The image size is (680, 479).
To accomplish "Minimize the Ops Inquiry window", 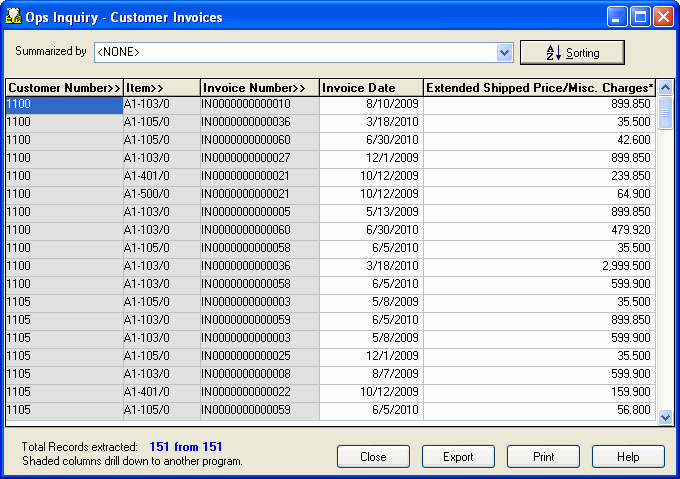I will tap(618, 16).
